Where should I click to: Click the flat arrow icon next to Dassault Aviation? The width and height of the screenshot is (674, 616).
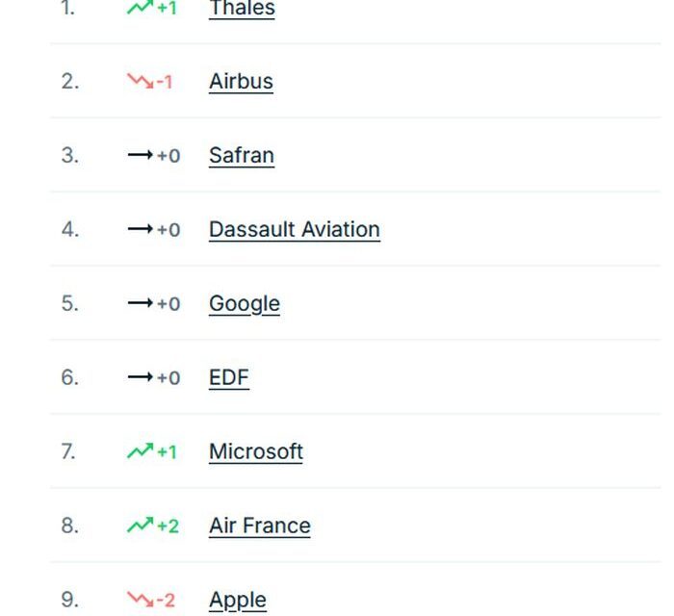[x=141, y=229]
